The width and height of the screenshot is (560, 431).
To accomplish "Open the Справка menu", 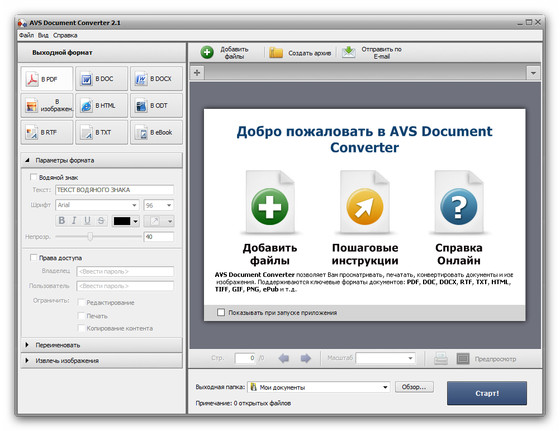I will pos(65,35).
